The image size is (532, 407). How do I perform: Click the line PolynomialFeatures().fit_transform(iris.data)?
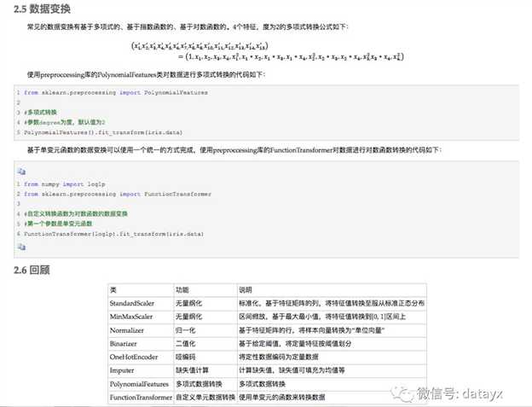pyautogui.click(x=103, y=132)
